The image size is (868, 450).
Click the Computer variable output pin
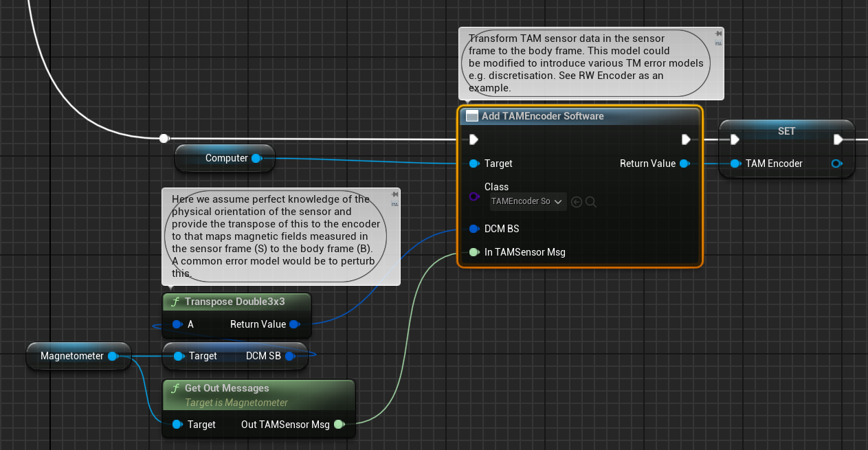[256, 158]
